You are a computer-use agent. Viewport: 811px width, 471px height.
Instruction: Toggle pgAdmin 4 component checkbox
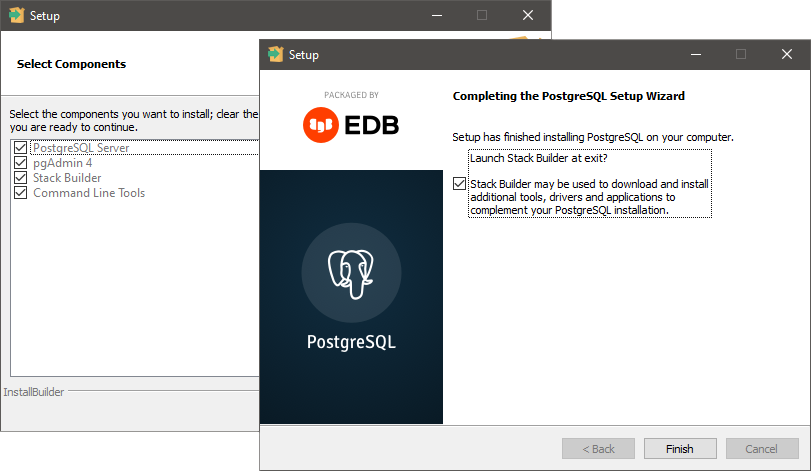click(21, 163)
